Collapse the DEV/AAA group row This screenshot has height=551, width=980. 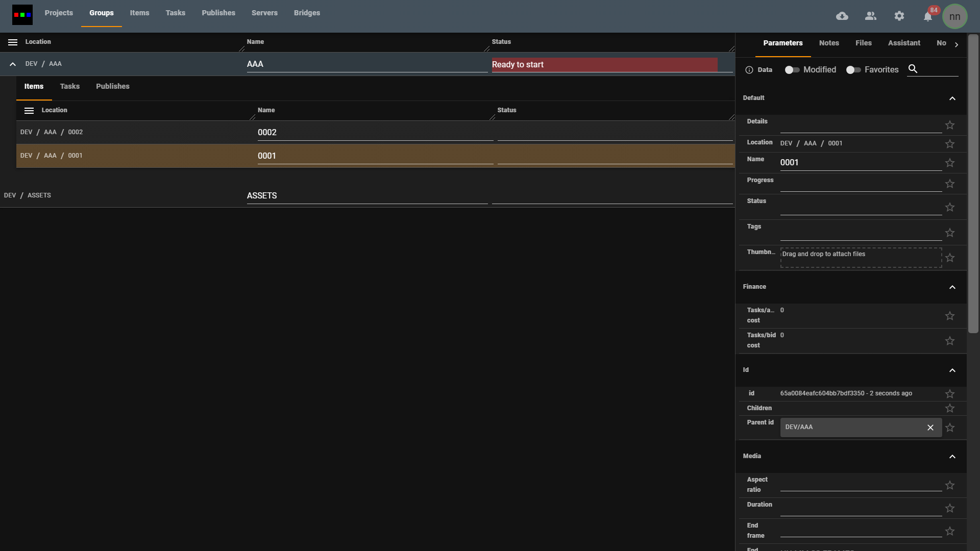coord(12,64)
